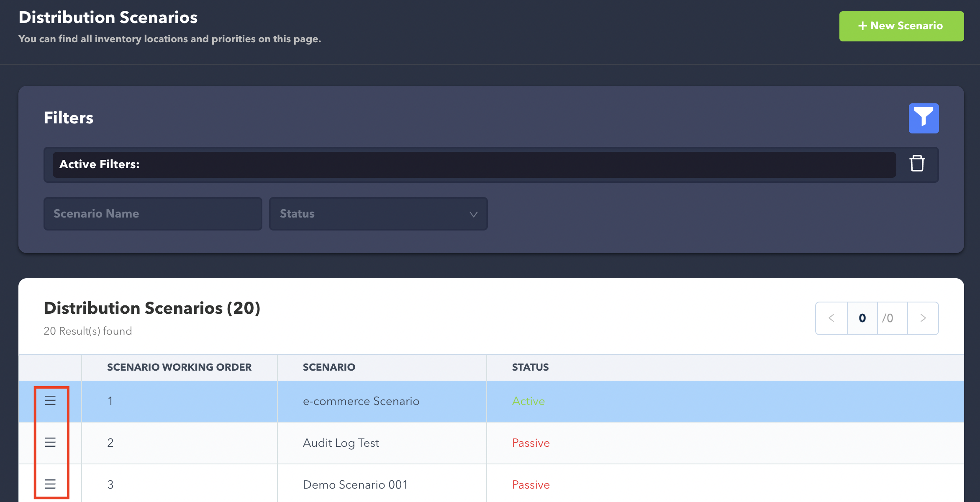The image size is (980, 502).
Task: Focus the Scenario Name filter field
Action: pos(153,214)
